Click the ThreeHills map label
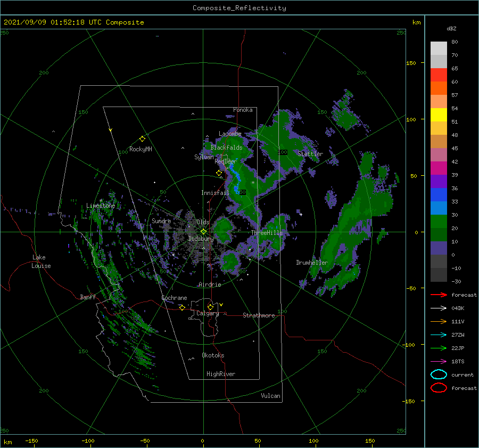Screen dimensions: 479x448 (x=267, y=233)
